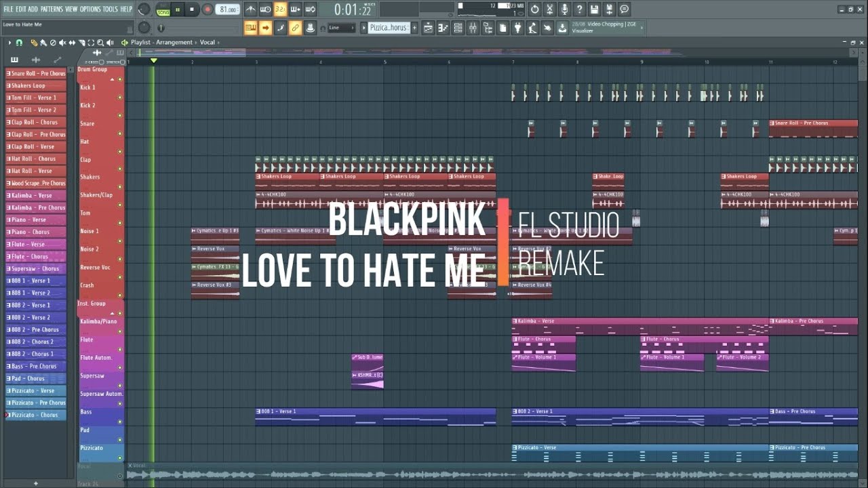Open the PATTERNS menu
The height and width of the screenshot is (488, 868).
click(x=52, y=9)
